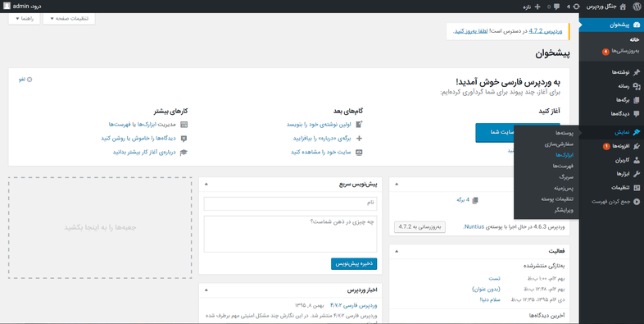Click the pages icon beside 'برگه‌ها'
This screenshot has height=324, width=644.
click(x=637, y=100)
